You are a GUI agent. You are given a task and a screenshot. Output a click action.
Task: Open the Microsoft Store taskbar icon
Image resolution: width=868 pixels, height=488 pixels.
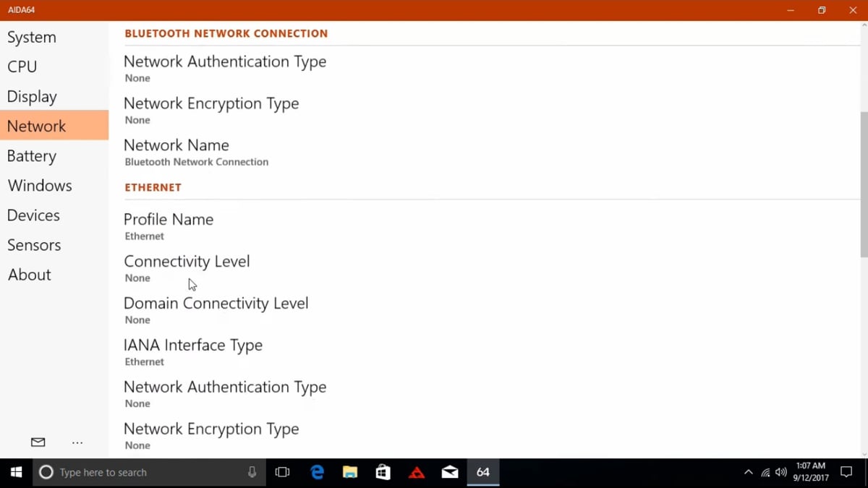pyautogui.click(x=383, y=472)
